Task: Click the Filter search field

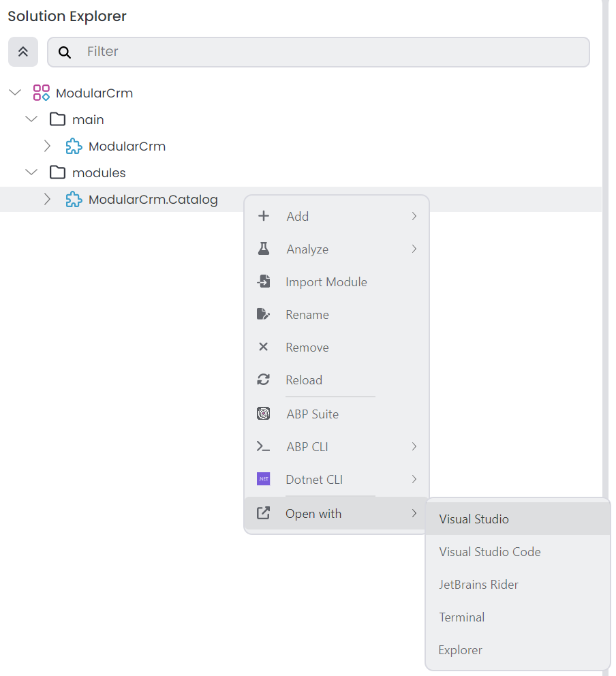Action: click(327, 52)
